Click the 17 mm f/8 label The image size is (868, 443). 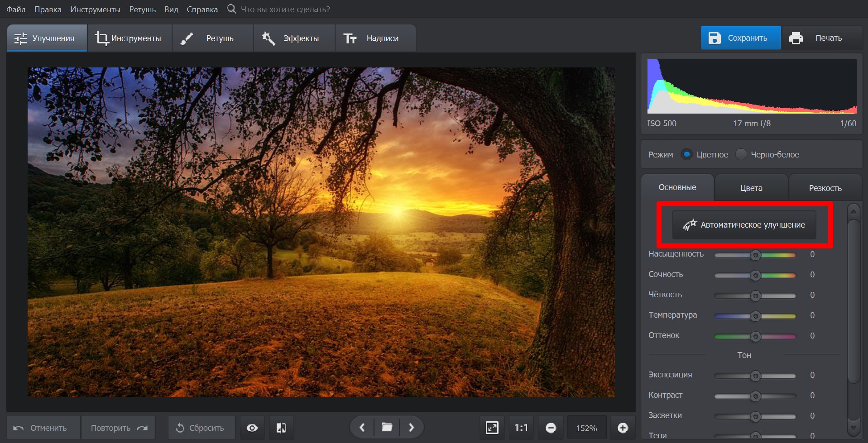pos(752,124)
